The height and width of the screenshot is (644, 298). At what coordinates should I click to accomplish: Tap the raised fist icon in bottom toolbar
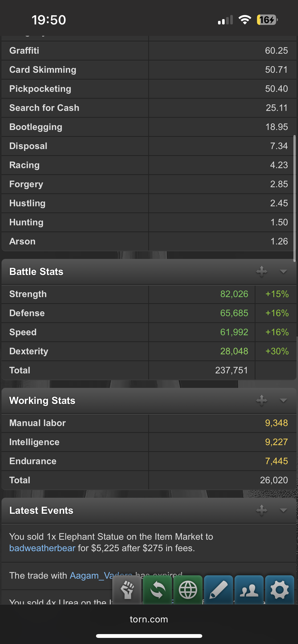pos(127,590)
